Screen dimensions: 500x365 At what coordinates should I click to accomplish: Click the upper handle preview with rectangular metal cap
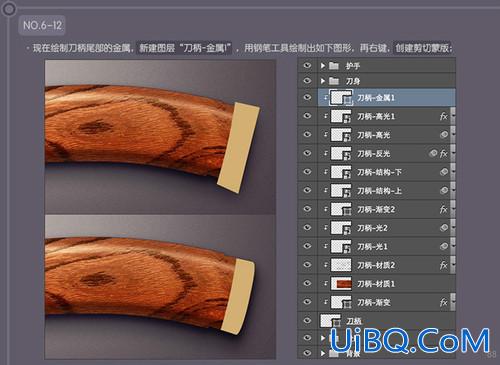160,137
